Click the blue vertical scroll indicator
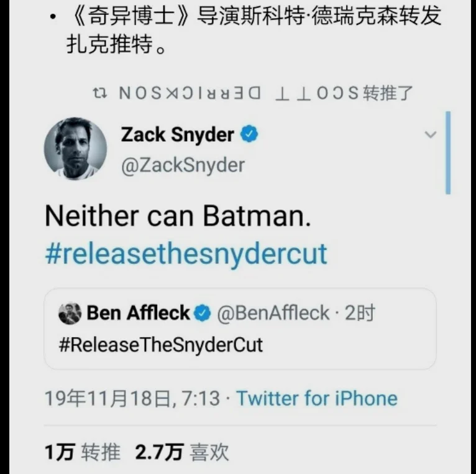The height and width of the screenshot is (474, 476). point(448,153)
